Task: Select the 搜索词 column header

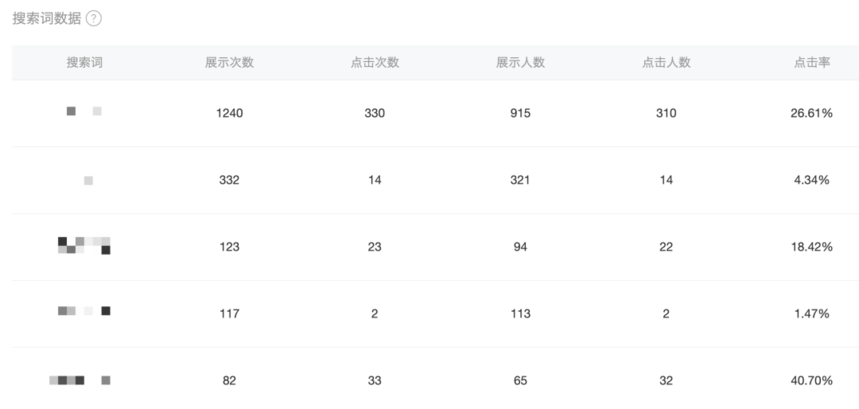Action: 84,62
